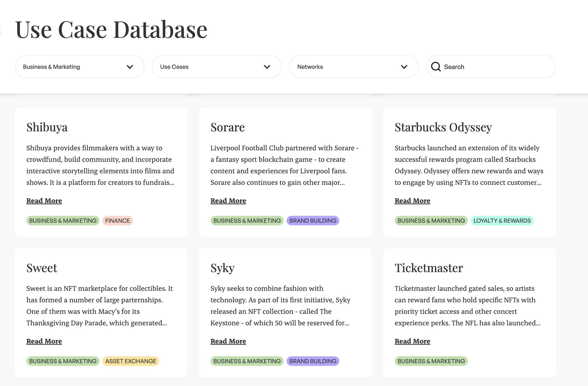
Task: Click Business & Marketing tag on Sorare
Action: [247, 220]
